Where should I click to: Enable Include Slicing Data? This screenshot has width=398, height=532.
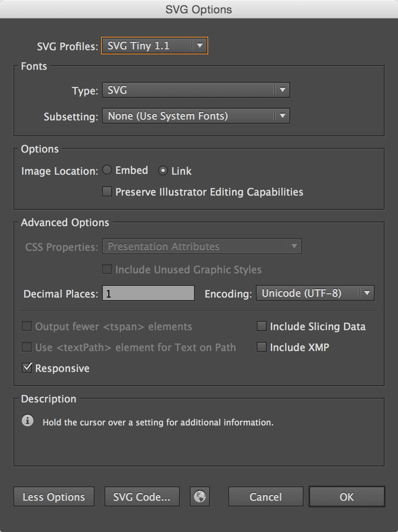(262, 326)
